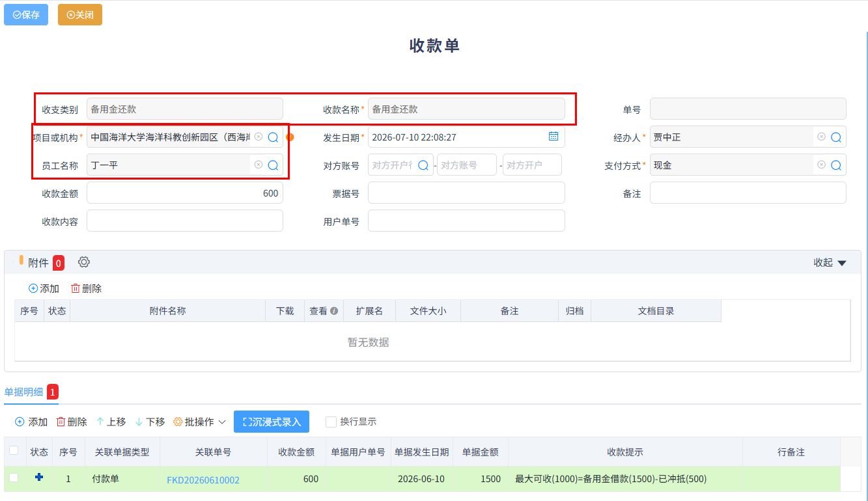Click the date cell 2026-06-10
This screenshot has height=501, width=868.
(x=421, y=479)
